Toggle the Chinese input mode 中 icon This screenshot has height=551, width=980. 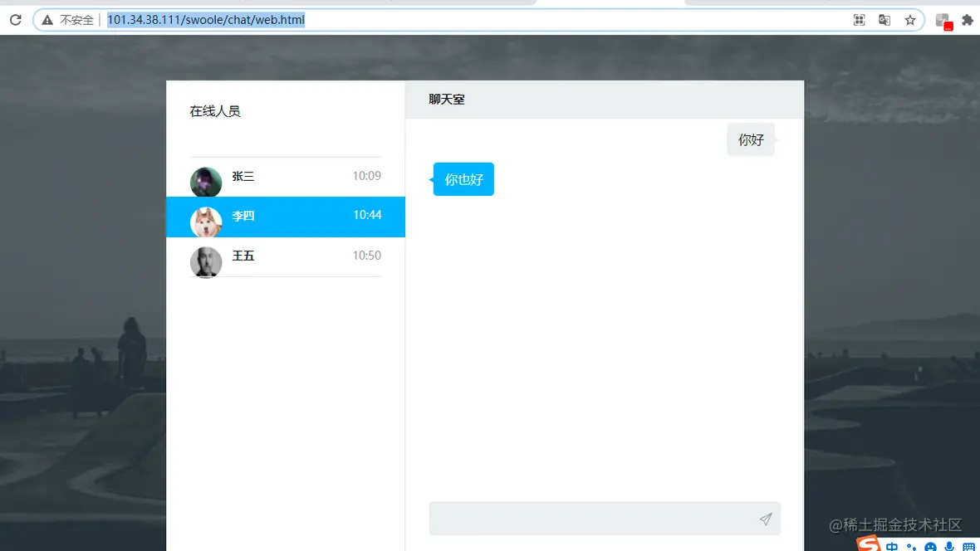coord(892,547)
